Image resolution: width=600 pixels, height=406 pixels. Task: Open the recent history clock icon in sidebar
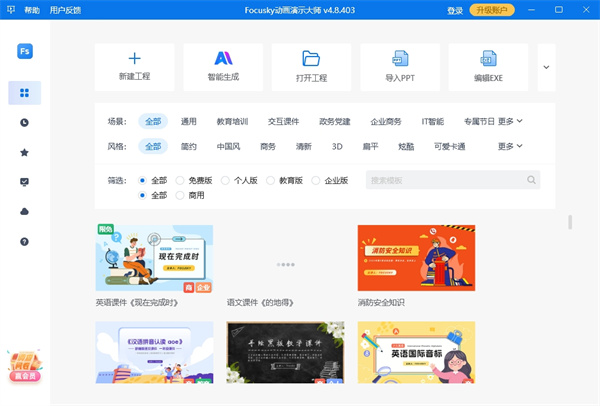24,123
